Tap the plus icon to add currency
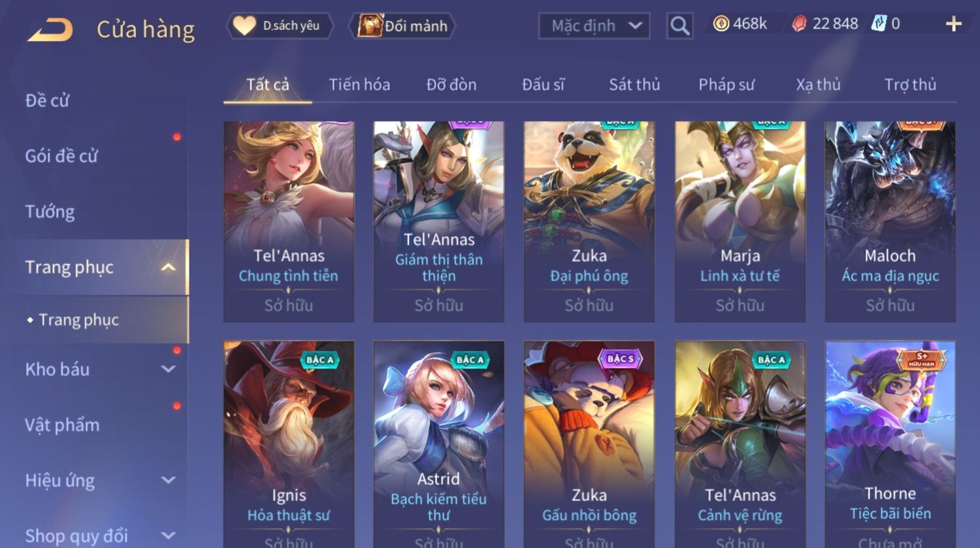Viewport: 980px width, 548px height. pos(953,24)
